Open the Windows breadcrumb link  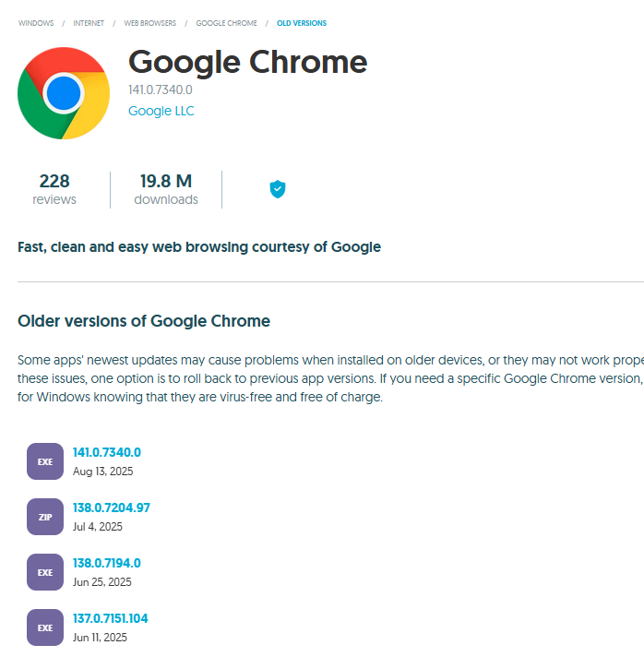click(36, 23)
